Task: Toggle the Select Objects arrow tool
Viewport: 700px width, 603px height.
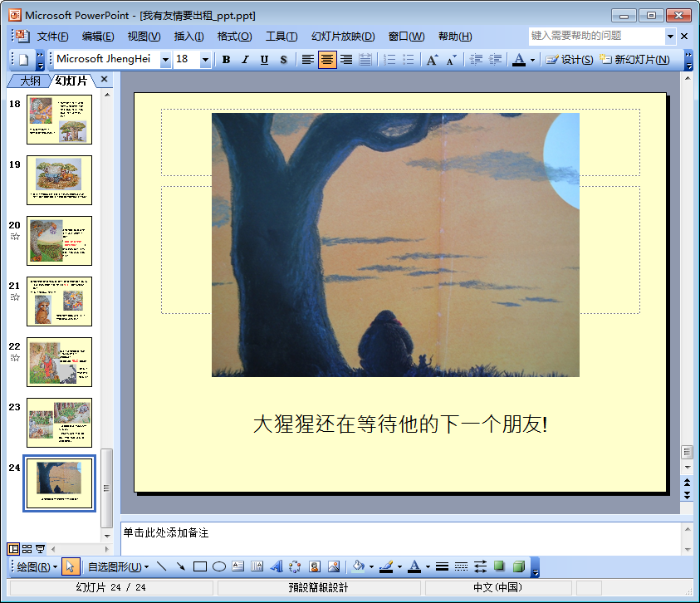Action: (x=70, y=566)
